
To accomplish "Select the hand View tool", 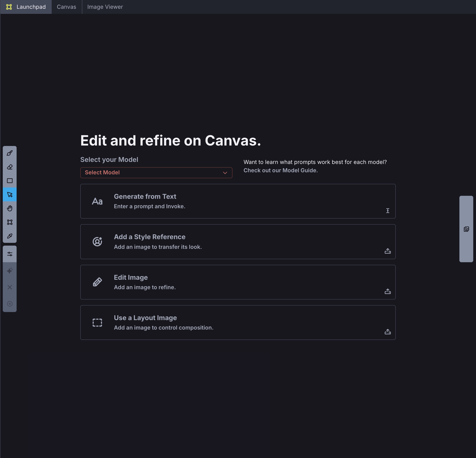I will pyautogui.click(x=10, y=208).
